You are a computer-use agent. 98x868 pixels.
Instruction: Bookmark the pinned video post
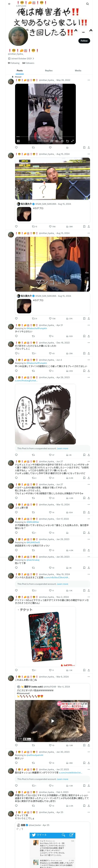coord(84,147)
